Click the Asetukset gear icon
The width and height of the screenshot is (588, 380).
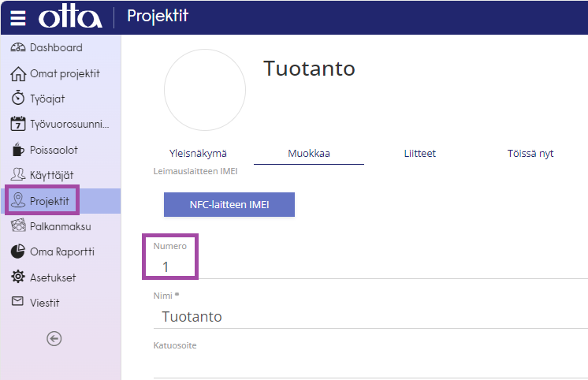[17, 277]
